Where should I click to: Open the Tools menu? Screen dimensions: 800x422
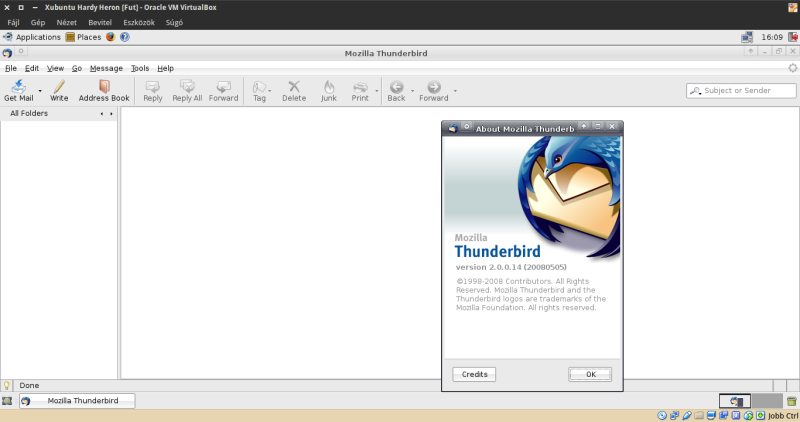point(140,68)
